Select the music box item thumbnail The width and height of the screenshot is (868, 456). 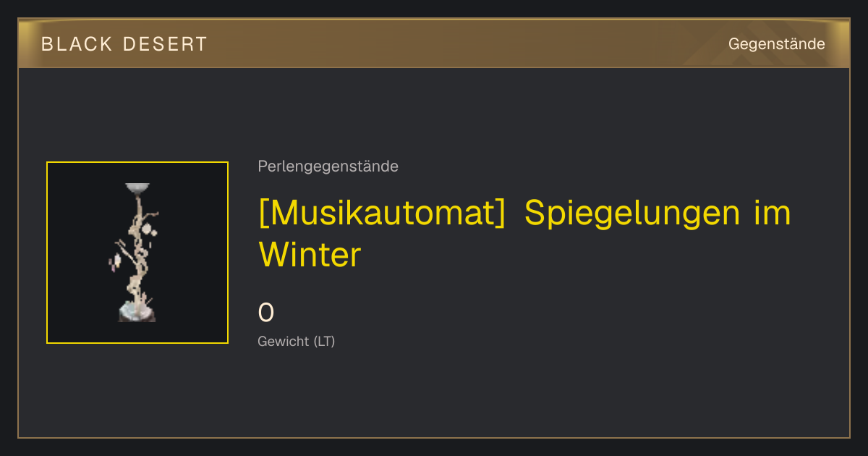coord(137,253)
